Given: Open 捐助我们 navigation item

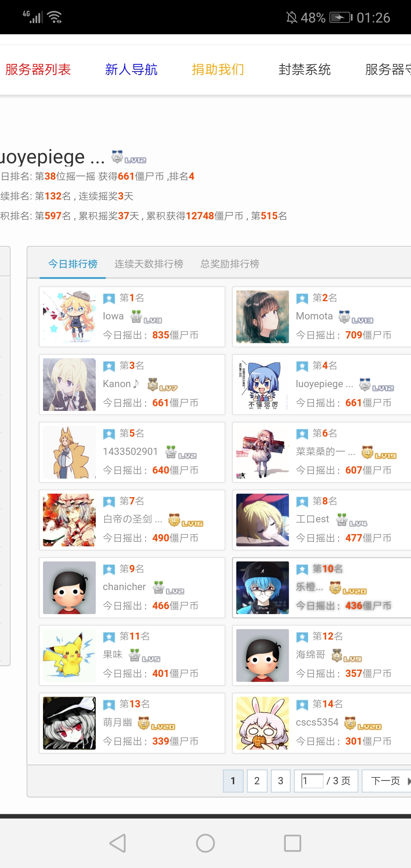Looking at the screenshot, I should [218, 69].
